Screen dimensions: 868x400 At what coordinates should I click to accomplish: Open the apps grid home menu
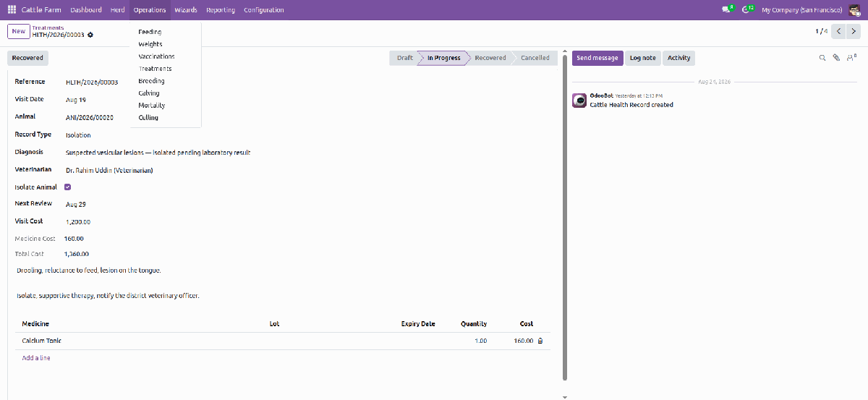pyautogui.click(x=12, y=10)
